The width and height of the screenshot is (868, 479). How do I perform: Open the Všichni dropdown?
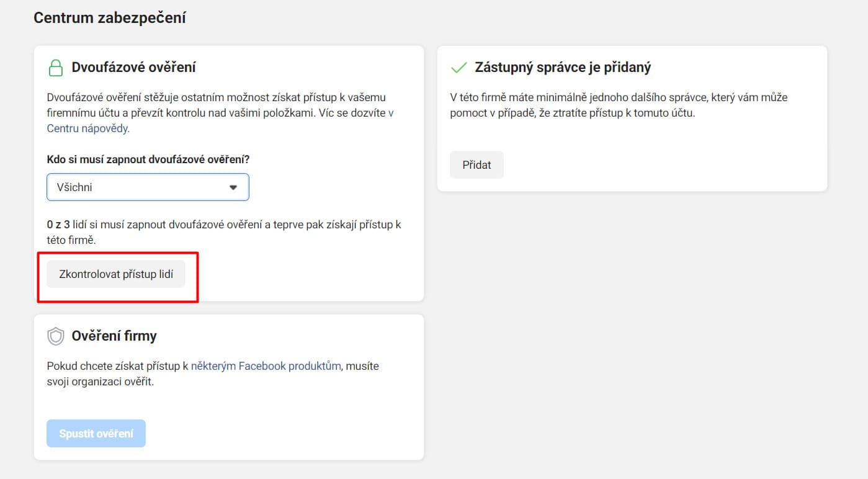[x=148, y=187]
